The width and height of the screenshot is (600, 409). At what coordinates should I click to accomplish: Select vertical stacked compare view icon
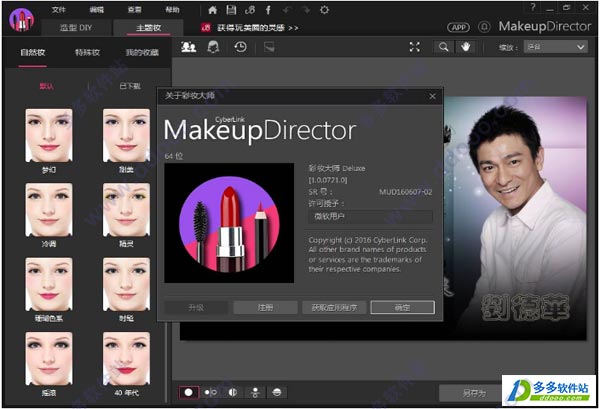click(255, 392)
